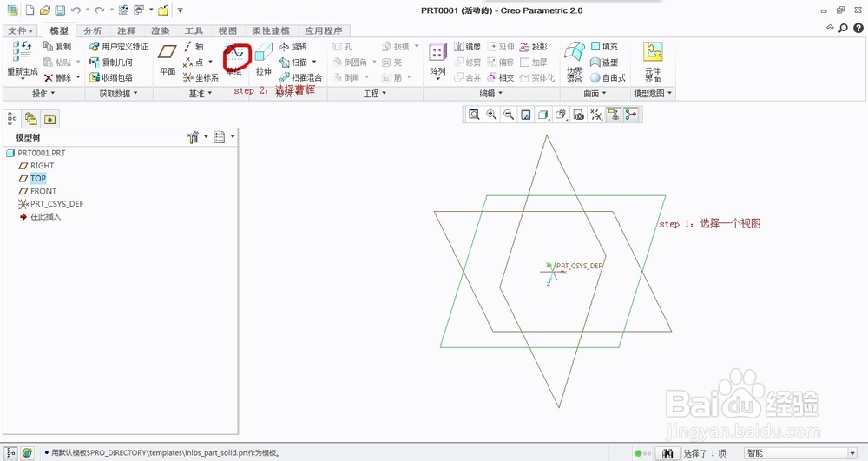The image size is (868, 461).
Task: Click the 阵列 pattern tool
Action: coord(437,60)
